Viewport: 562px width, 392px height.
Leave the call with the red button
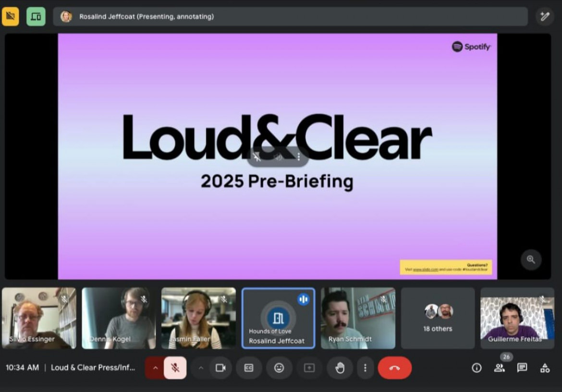[x=394, y=368]
